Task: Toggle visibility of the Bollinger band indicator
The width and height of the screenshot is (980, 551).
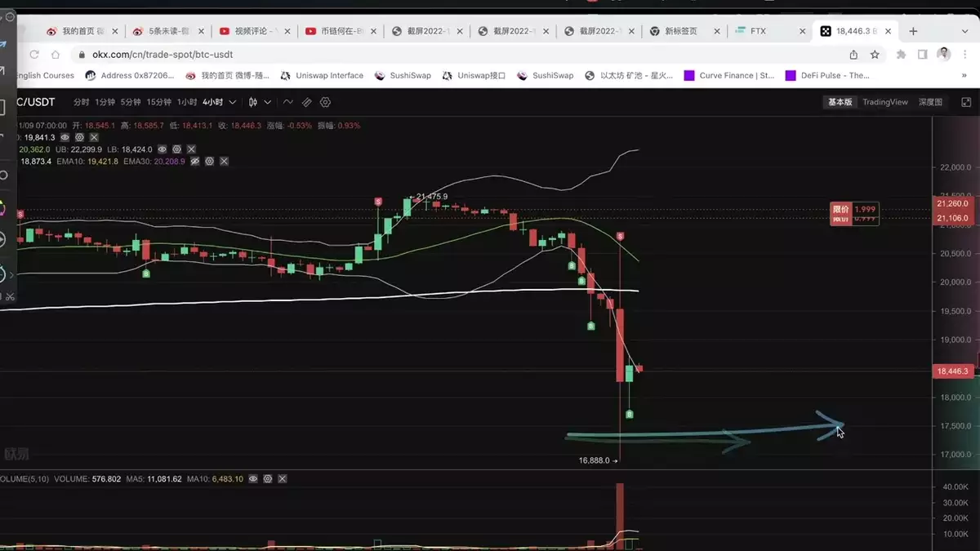Action: pyautogui.click(x=163, y=149)
